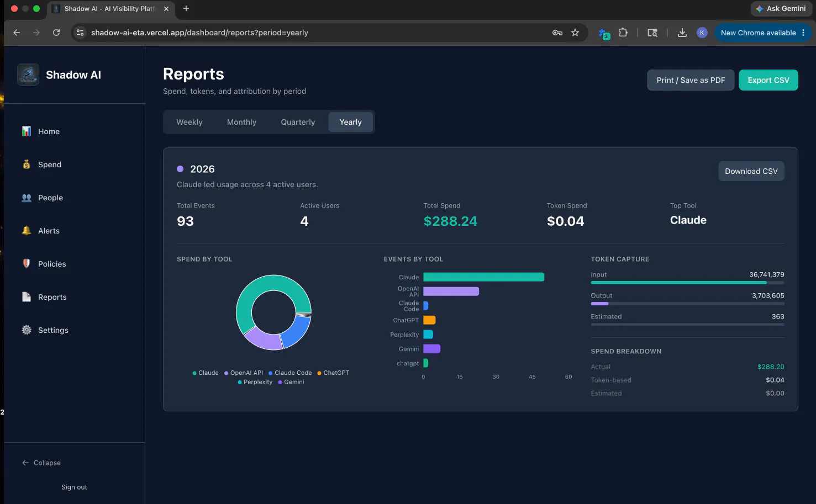Click the Spend by Tool donut chart
Viewport: 816px width, 504px height.
point(273,312)
